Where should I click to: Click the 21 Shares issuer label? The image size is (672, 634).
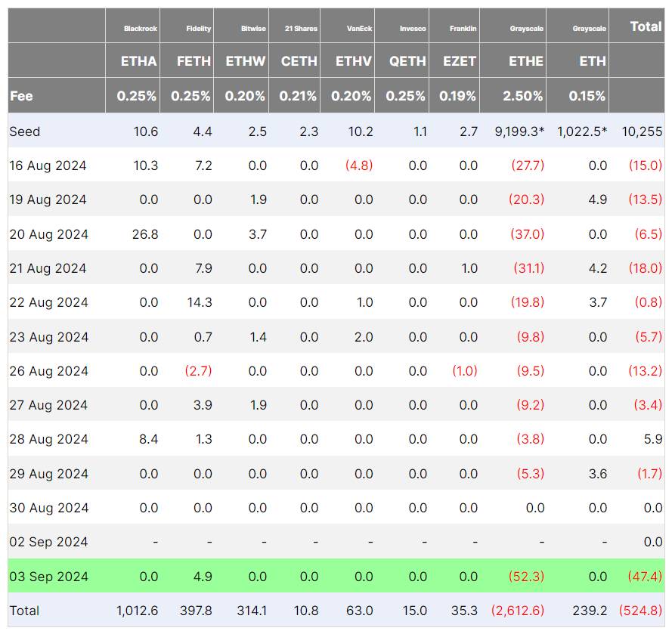tap(301, 29)
